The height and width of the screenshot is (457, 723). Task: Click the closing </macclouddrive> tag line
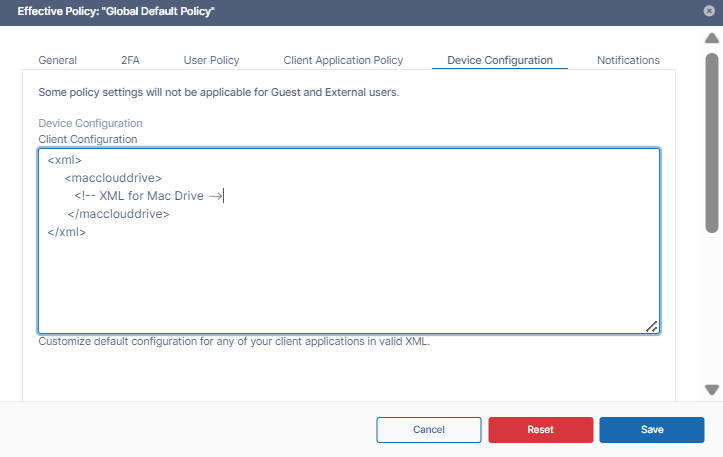118,214
